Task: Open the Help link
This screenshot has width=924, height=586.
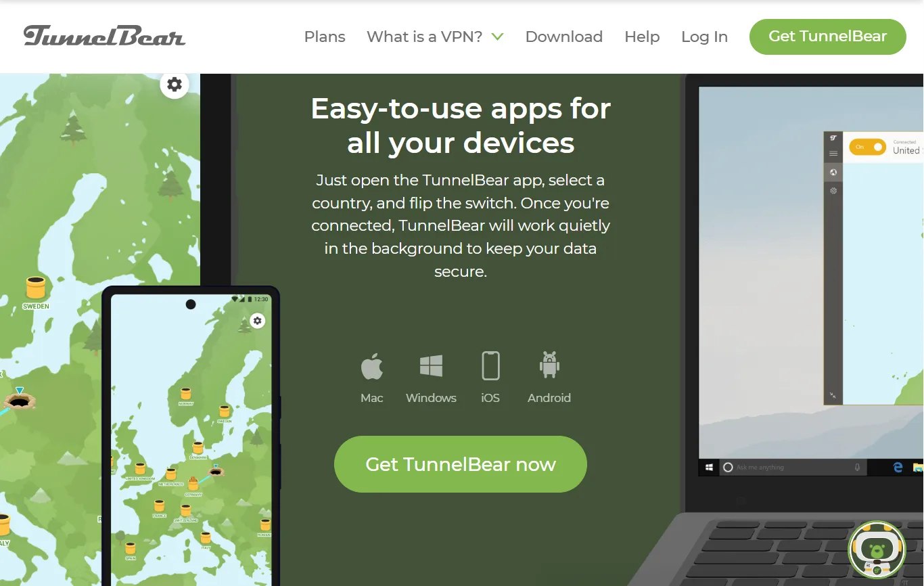Action: click(x=642, y=37)
